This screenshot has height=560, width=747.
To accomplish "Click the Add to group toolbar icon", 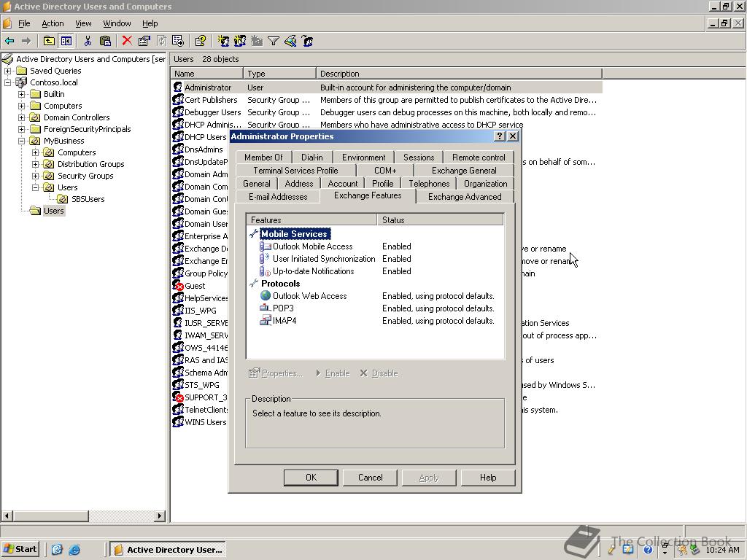I will point(307,41).
